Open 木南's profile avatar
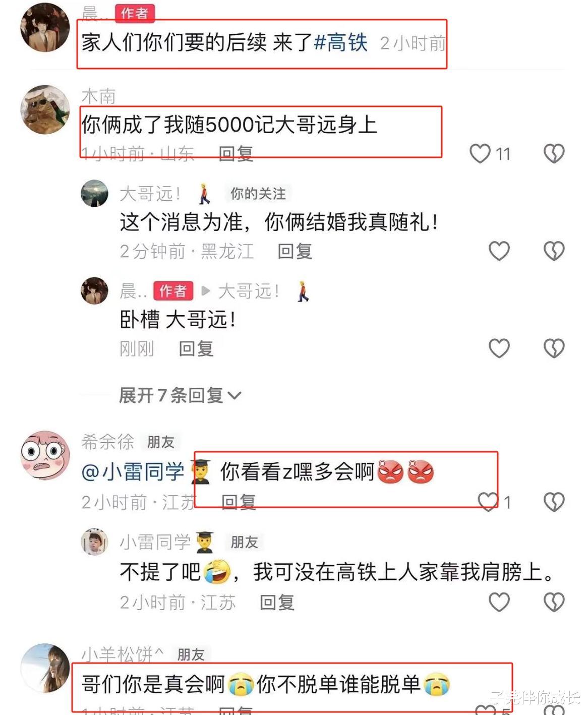The height and width of the screenshot is (715, 588). click(x=45, y=109)
